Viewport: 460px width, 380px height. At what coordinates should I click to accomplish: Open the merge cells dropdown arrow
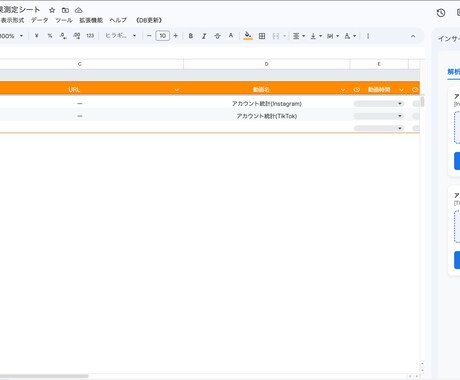tap(284, 36)
